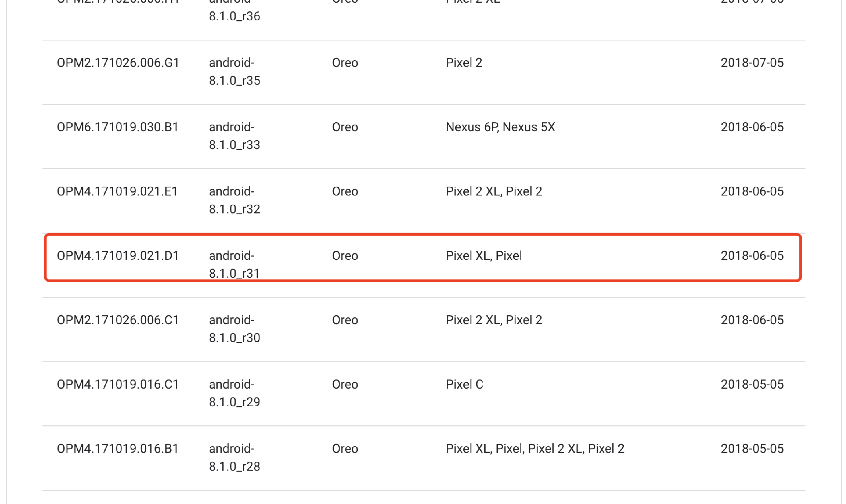Click build ID OPM6.171019.030.B1
846x504 pixels.
(x=117, y=127)
